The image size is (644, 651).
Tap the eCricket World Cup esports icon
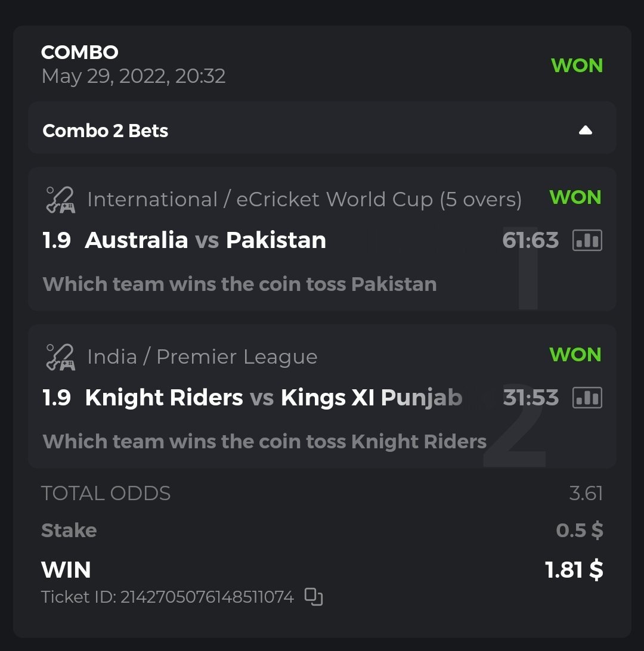pos(60,200)
